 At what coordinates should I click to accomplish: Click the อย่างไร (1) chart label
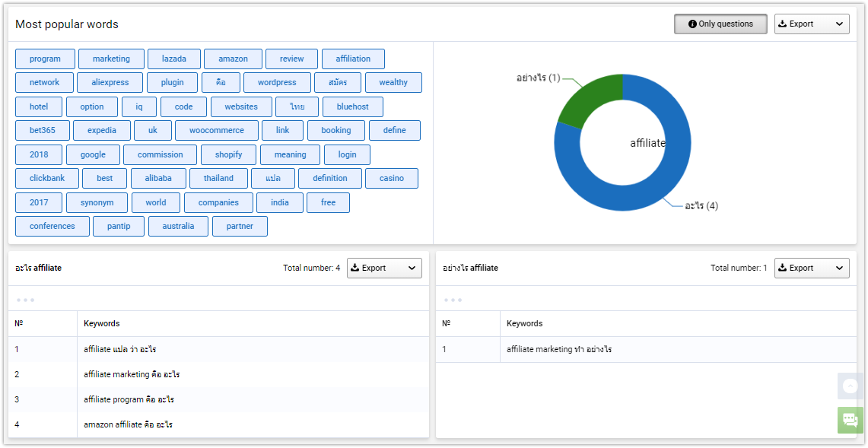pyautogui.click(x=538, y=78)
